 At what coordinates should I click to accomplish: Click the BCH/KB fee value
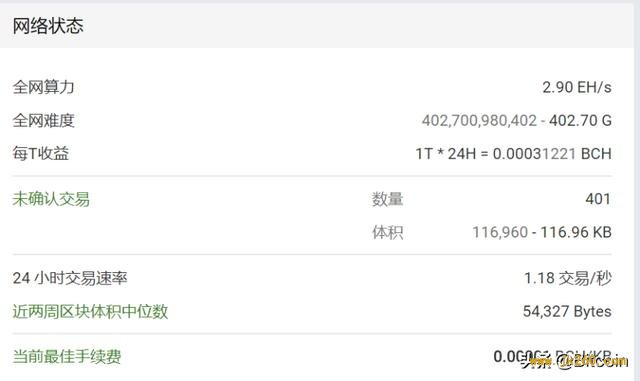552,356
